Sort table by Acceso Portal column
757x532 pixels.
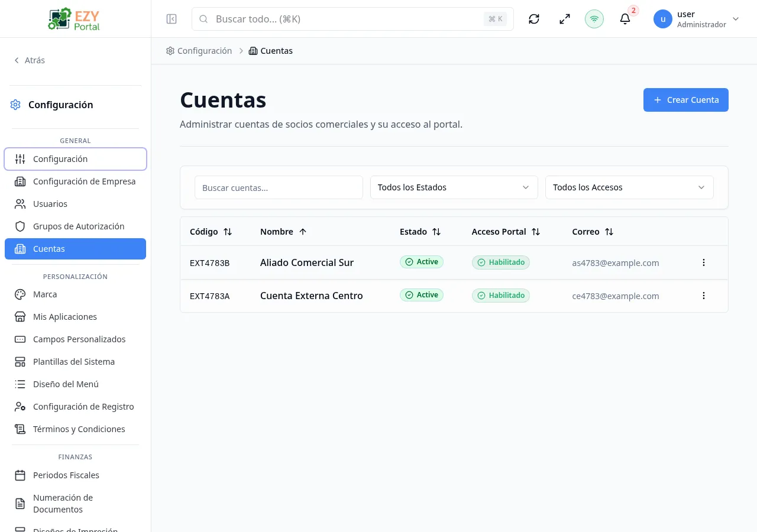(506, 232)
